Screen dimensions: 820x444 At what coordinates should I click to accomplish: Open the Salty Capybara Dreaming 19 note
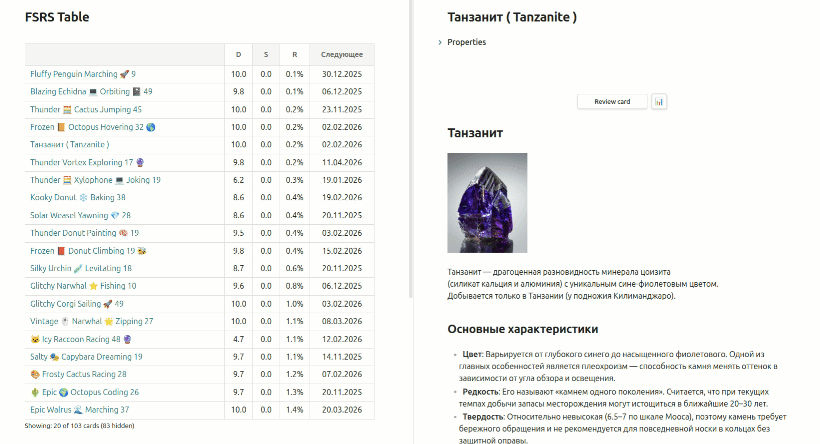(x=86, y=357)
